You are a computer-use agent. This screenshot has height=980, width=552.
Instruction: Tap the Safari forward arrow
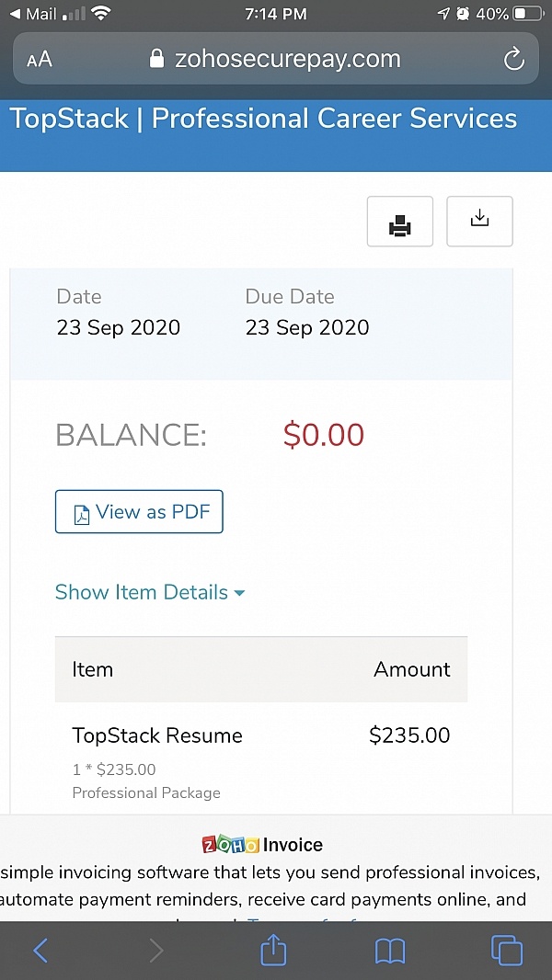pyautogui.click(x=156, y=951)
